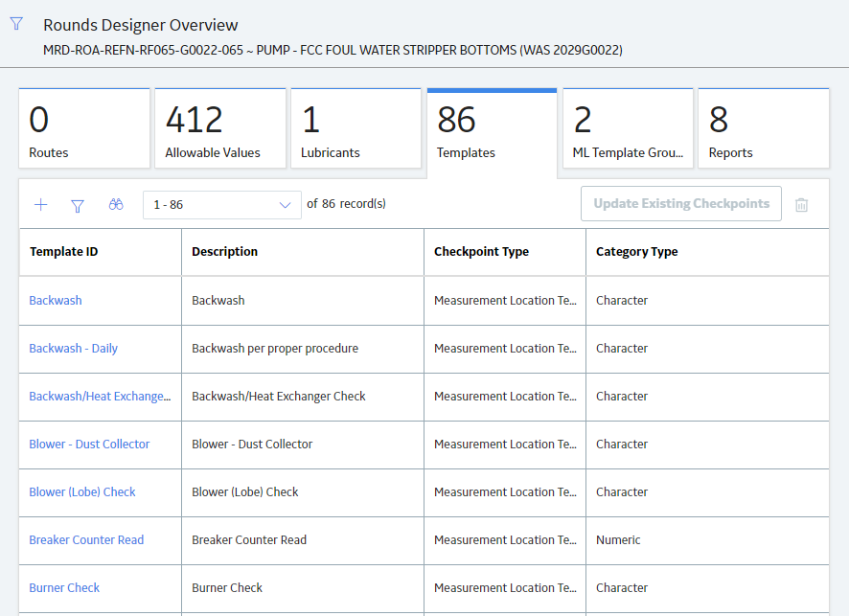Open the ML Template Groups tab
Image resolution: width=849 pixels, height=616 pixels.
(x=628, y=128)
